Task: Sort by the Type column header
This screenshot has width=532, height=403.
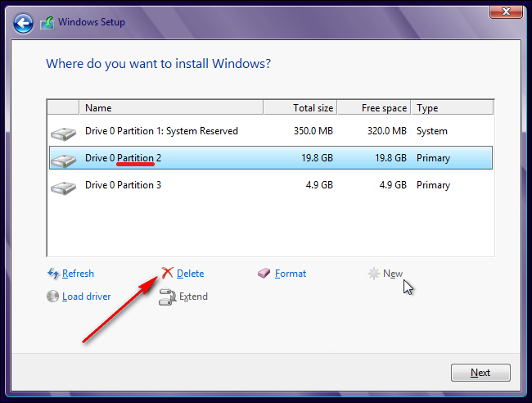Action: [x=452, y=108]
